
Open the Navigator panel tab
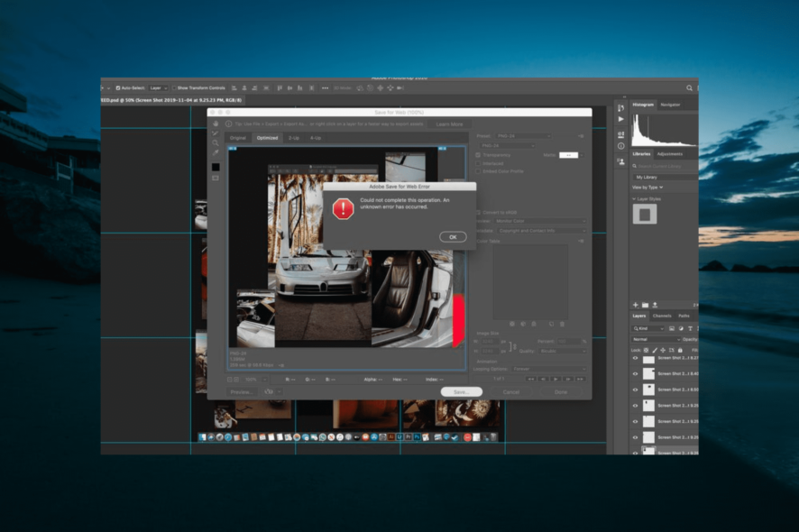[x=671, y=103]
